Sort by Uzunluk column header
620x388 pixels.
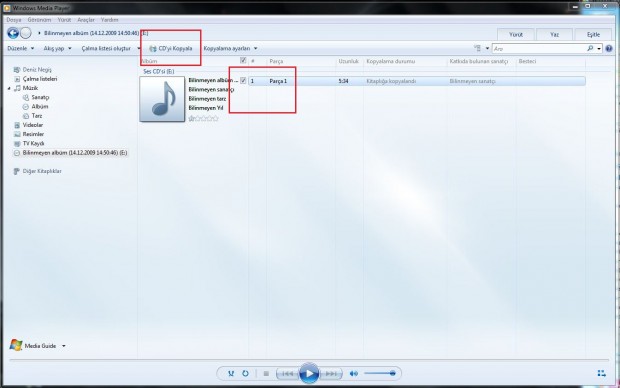348,61
